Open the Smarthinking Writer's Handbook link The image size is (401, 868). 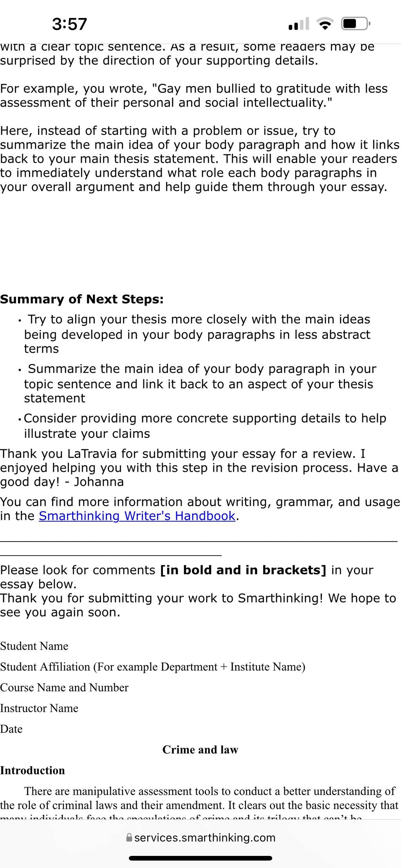tap(137, 516)
